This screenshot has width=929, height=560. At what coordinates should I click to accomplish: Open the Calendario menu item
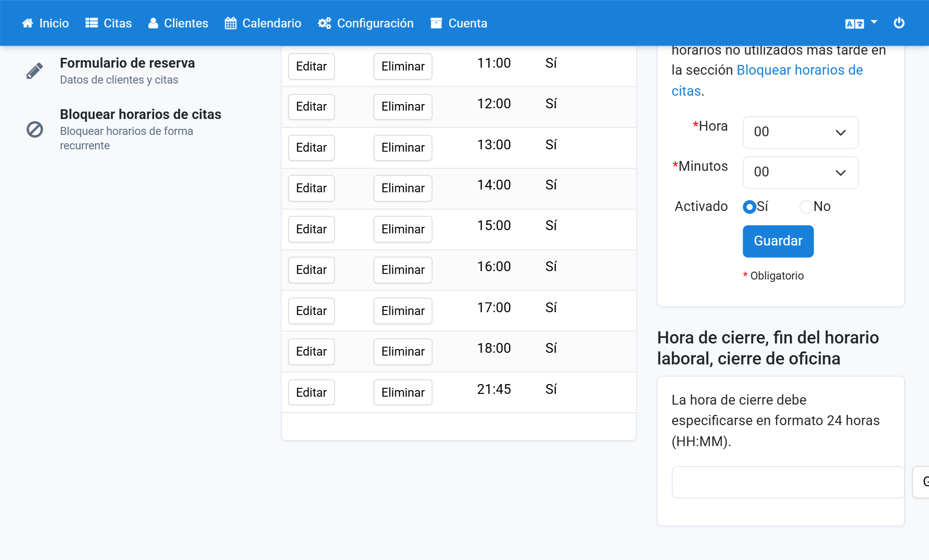coord(263,23)
